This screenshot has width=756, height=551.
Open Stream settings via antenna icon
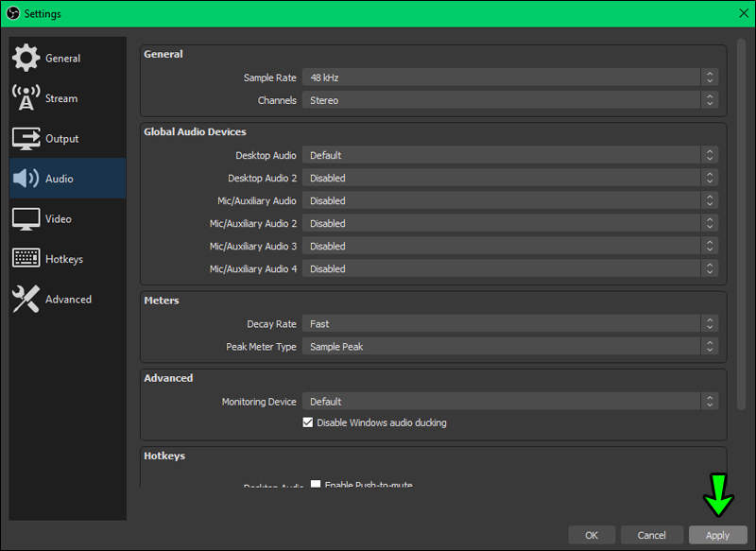26,98
